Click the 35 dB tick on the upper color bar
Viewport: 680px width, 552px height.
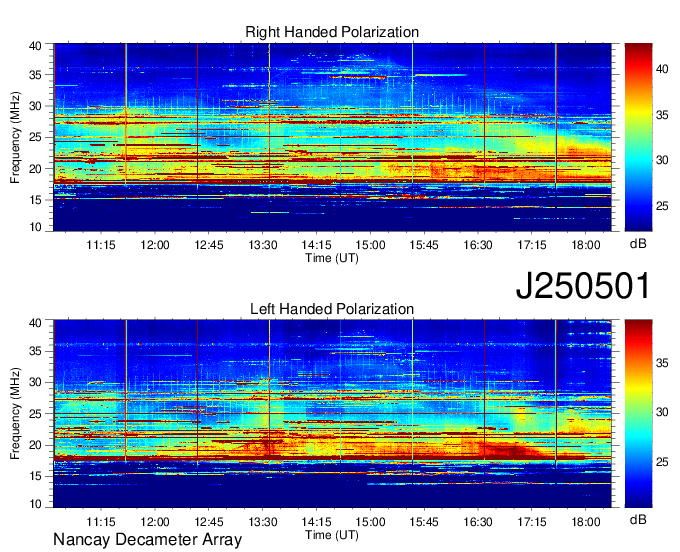click(x=662, y=115)
